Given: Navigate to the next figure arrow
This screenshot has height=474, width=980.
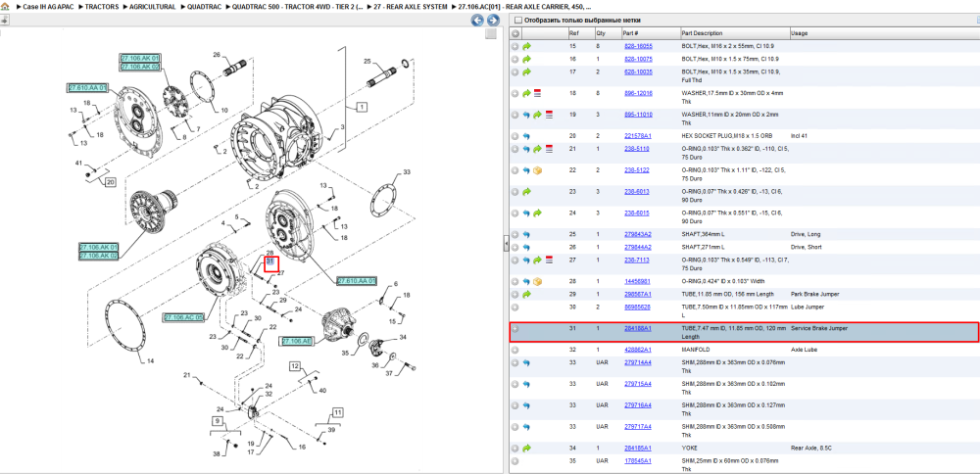Looking at the screenshot, I should [493, 21].
